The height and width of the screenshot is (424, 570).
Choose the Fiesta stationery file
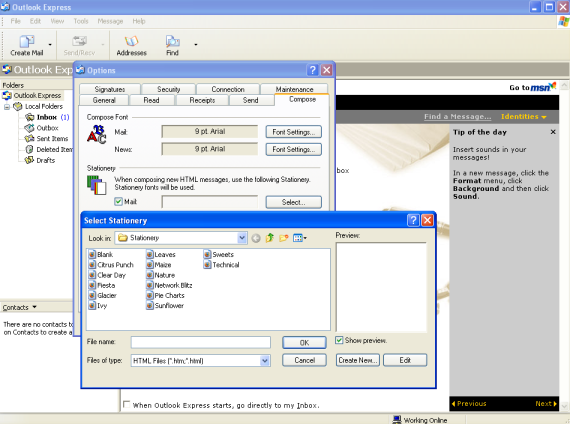(102, 285)
